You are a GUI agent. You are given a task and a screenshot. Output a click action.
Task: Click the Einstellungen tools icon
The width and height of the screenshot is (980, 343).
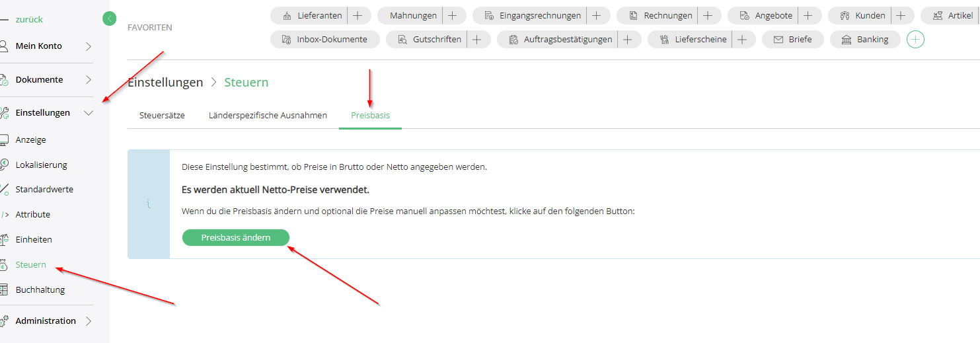pyautogui.click(x=3, y=113)
